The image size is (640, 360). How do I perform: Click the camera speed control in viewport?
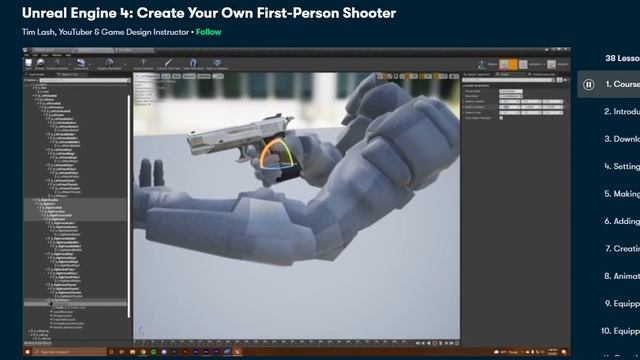[454, 76]
